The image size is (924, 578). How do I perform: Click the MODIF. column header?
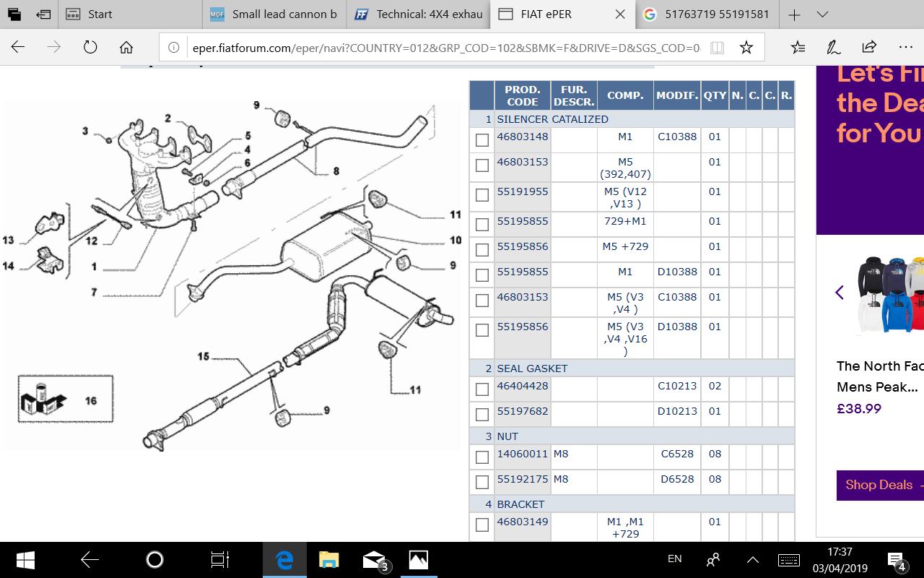(x=677, y=95)
